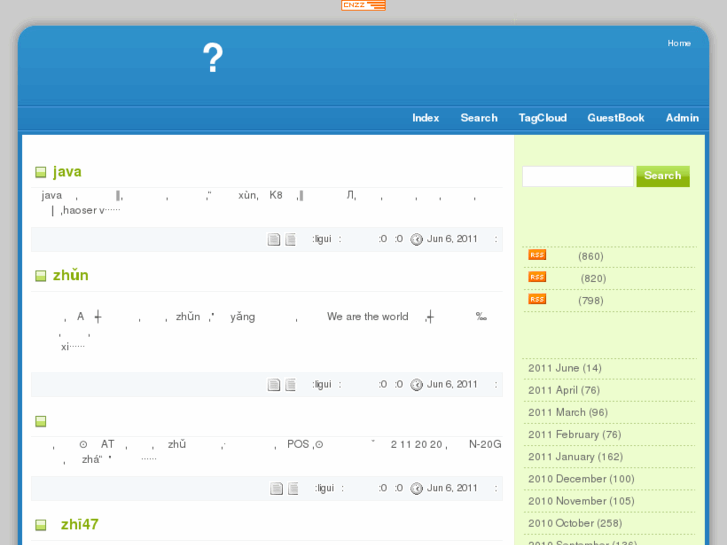Click green icon of the untitled third post
The image size is (727, 545).
coord(41,421)
